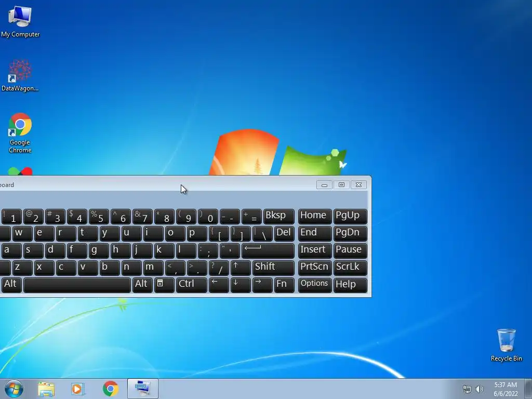Toggle the right Ctrl key
Screen dimensions: 532x399
coord(192,285)
